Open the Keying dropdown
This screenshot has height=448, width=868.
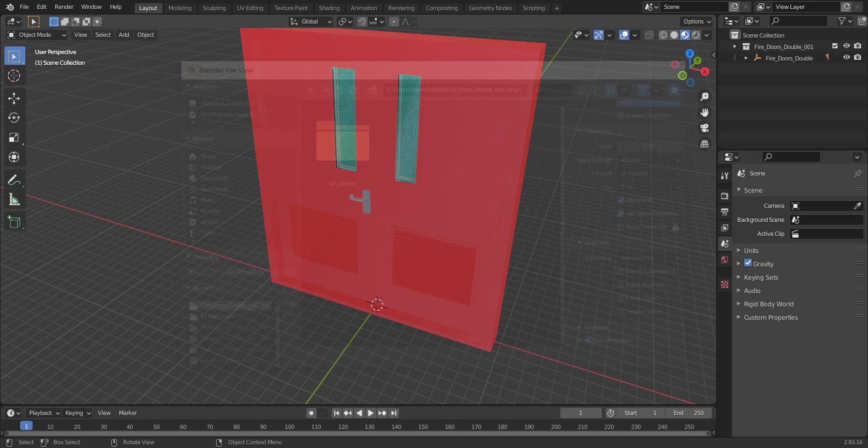78,413
